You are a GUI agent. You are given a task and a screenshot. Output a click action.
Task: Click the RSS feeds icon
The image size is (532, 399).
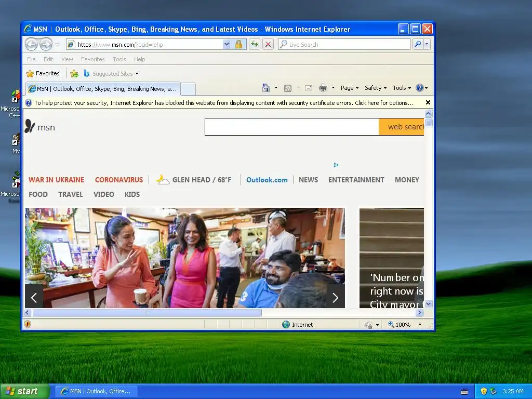click(288, 88)
